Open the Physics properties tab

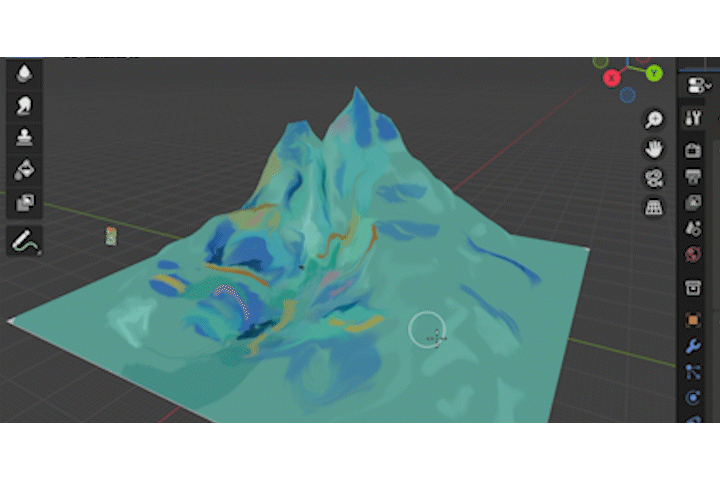click(693, 397)
